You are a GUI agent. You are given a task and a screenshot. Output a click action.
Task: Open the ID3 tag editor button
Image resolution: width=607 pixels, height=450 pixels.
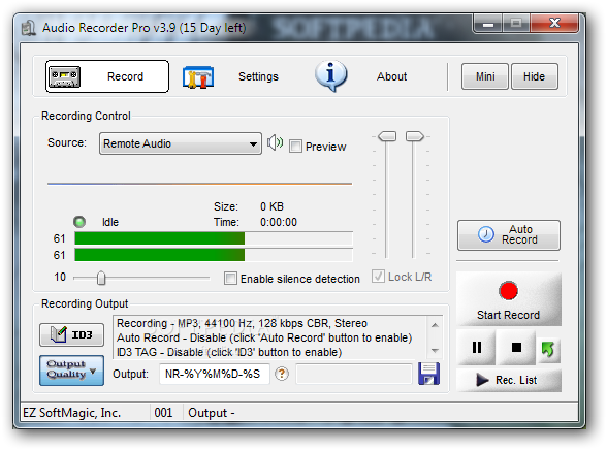(x=72, y=335)
